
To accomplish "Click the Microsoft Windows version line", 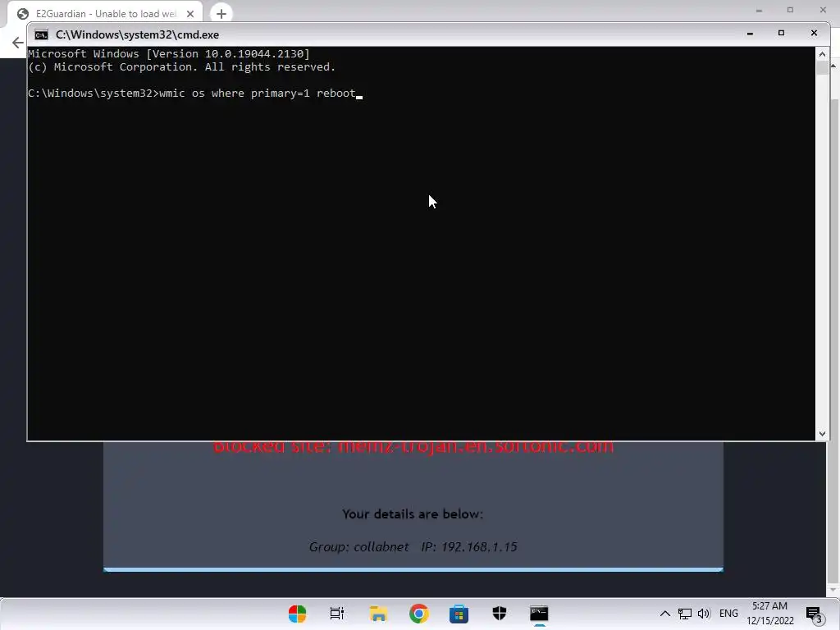I will click(x=169, y=53).
